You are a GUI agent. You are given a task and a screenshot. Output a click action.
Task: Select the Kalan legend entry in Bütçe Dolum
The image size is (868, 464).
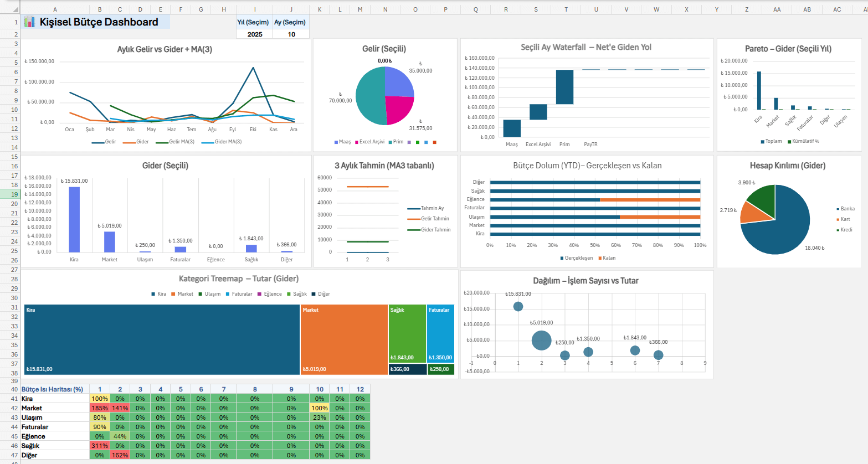[608, 258]
